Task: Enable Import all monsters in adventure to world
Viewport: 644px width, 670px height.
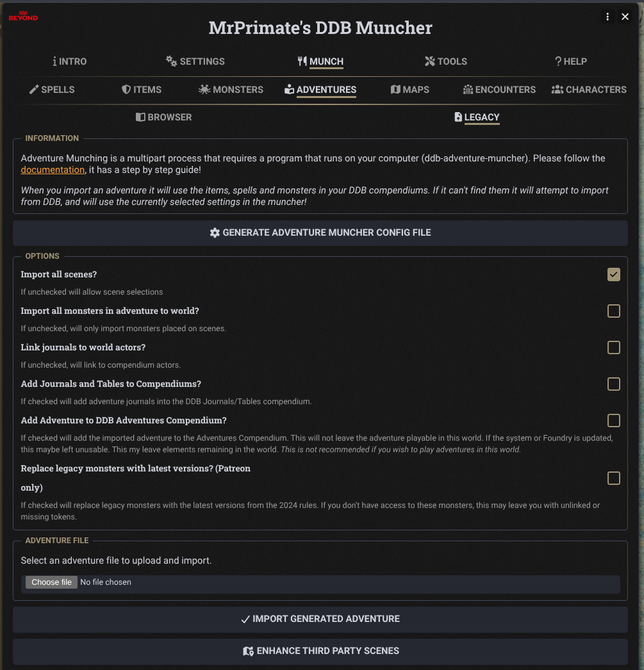Action: pyautogui.click(x=614, y=311)
